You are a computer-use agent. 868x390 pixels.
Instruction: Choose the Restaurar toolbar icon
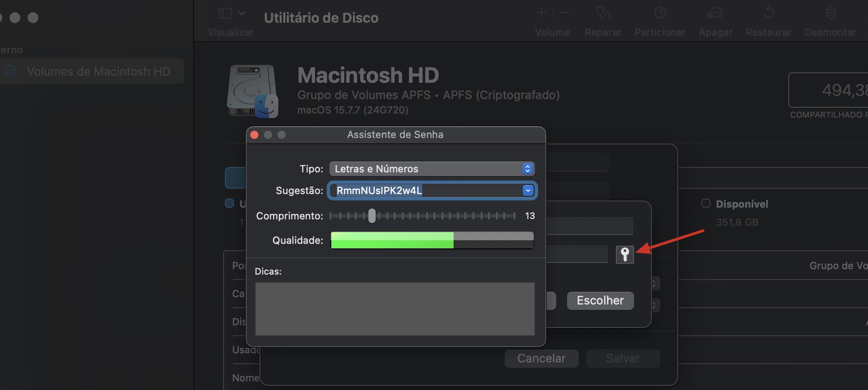[x=768, y=13]
